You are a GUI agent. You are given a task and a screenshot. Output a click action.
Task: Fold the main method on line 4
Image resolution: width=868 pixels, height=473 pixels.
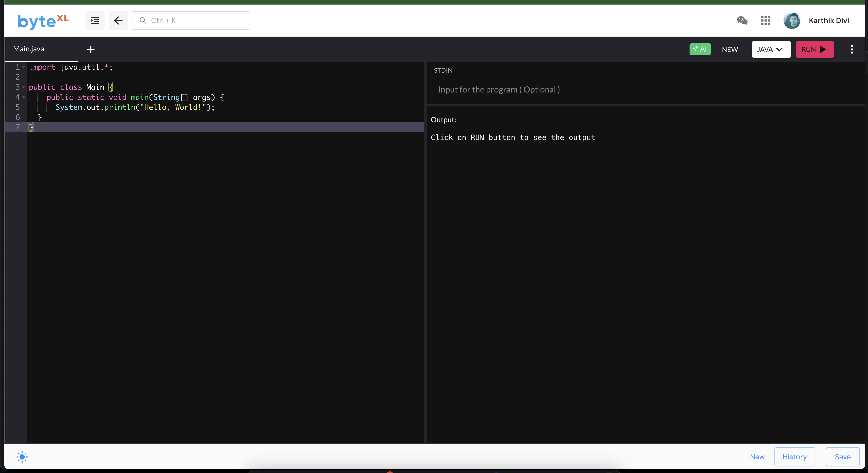[x=24, y=97]
